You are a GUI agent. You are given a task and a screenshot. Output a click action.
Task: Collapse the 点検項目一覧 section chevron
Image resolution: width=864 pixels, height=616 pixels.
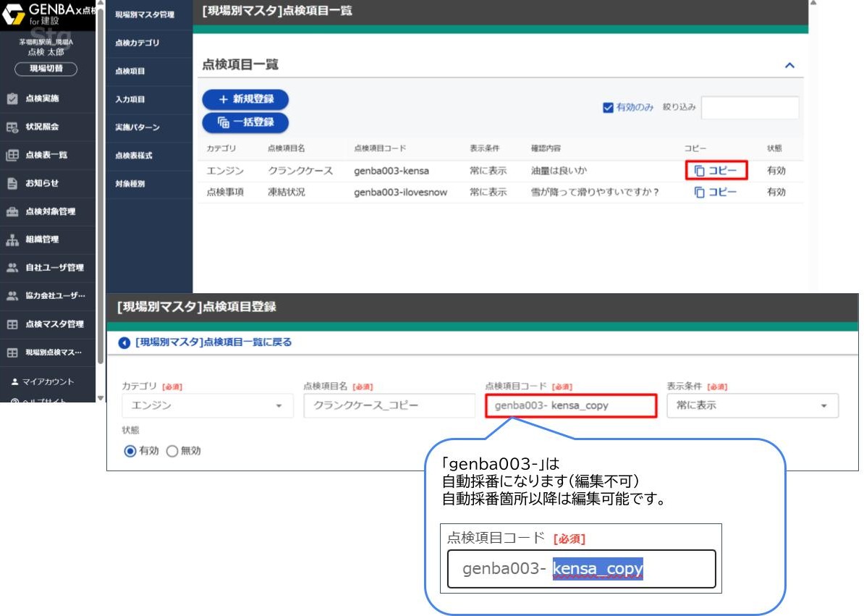coord(789,65)
